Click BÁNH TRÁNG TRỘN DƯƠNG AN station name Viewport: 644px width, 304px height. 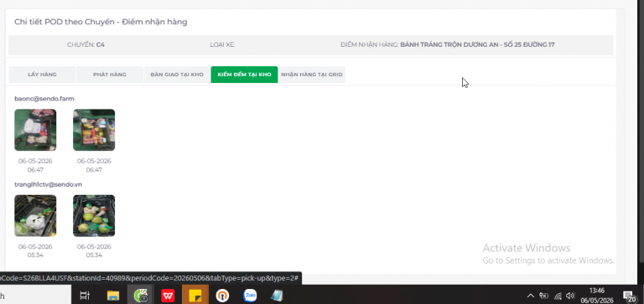[x=477, y=44]
